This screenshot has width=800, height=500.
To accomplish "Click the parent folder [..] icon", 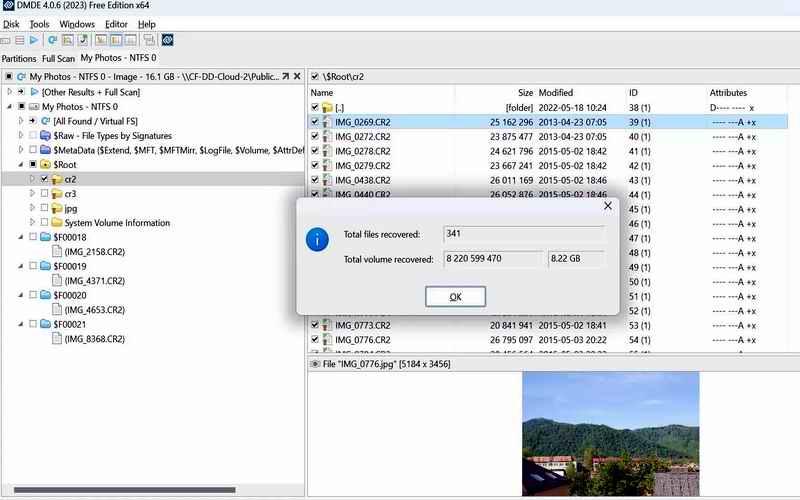I will (x=327, y=107).
